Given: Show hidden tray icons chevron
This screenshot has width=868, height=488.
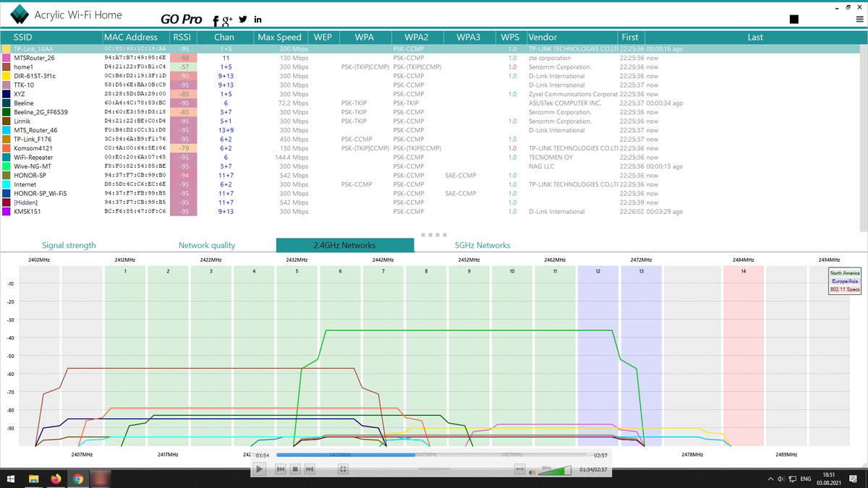Looking at the screenshot, I should pos(771,479).
